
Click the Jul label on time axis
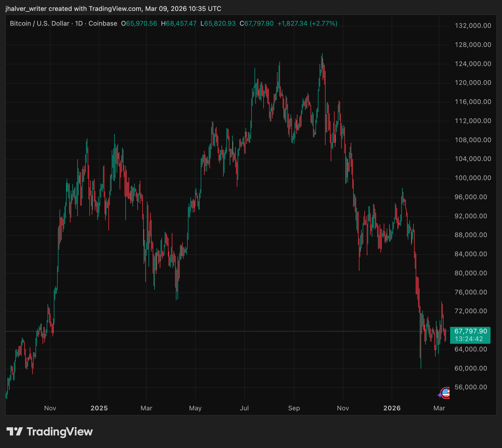pyautogui.click(x=244, y=408)
